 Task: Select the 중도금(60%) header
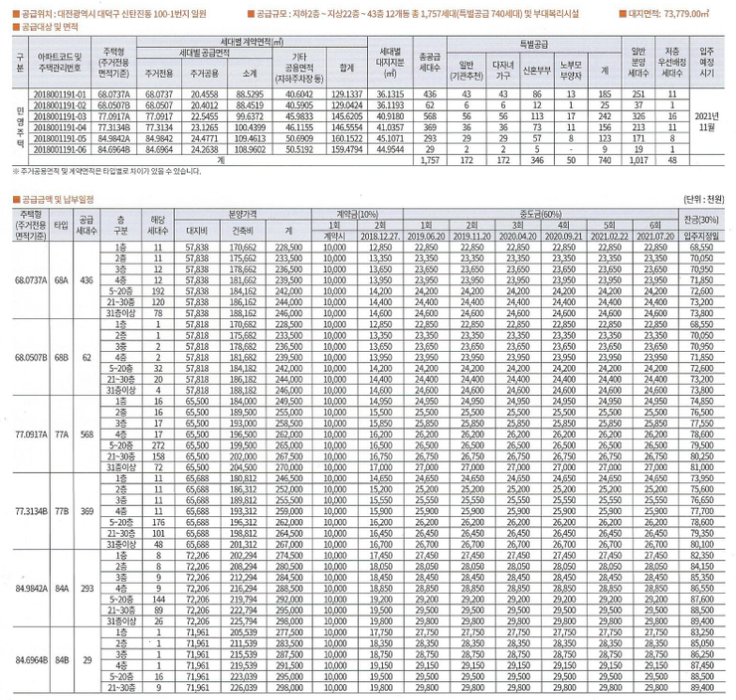(541, 214)
